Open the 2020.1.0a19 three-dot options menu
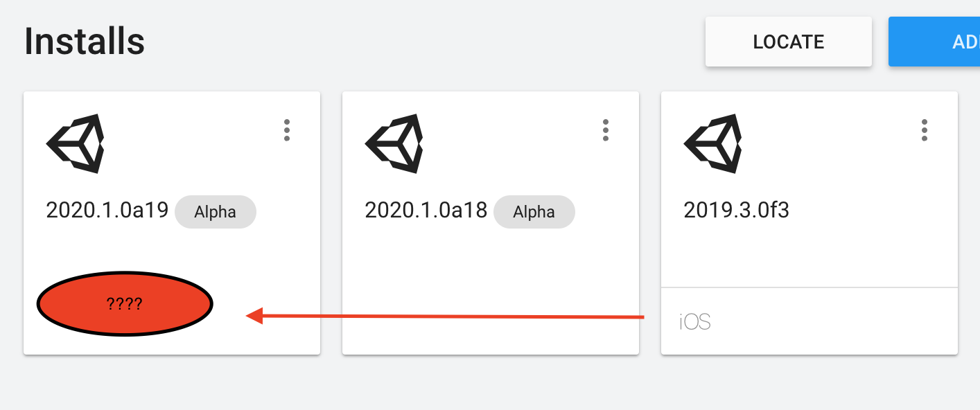Viewport: 980px width, 410px height. [287, 130]
